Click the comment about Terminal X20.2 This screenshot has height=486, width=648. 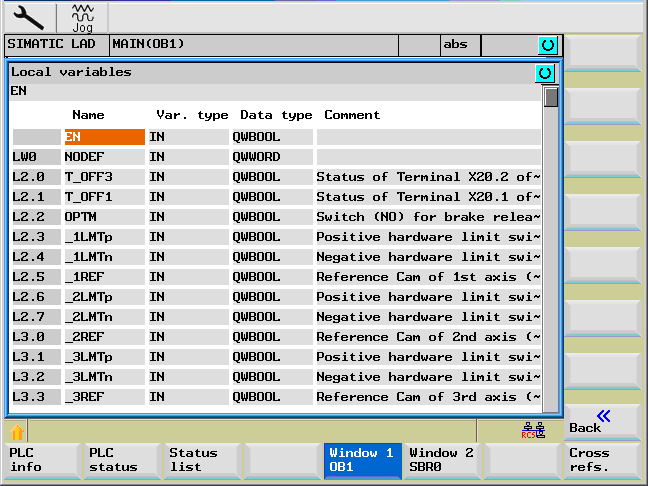429,177
